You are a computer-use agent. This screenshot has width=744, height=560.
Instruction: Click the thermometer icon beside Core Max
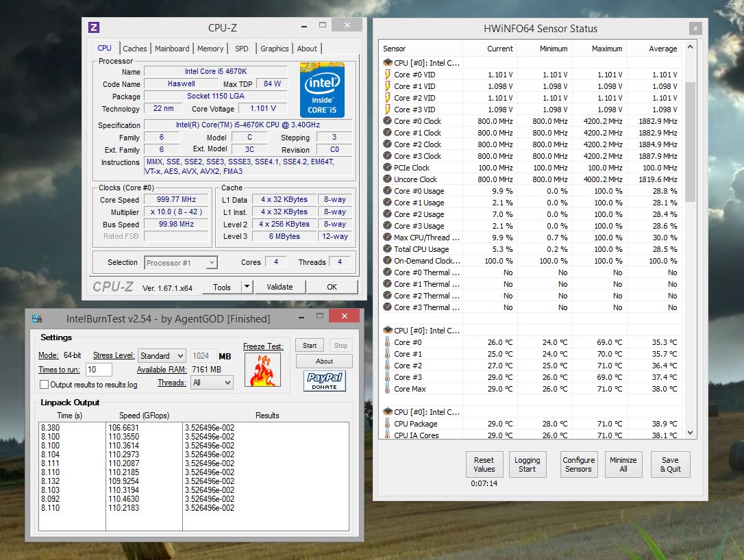point(387,388)
